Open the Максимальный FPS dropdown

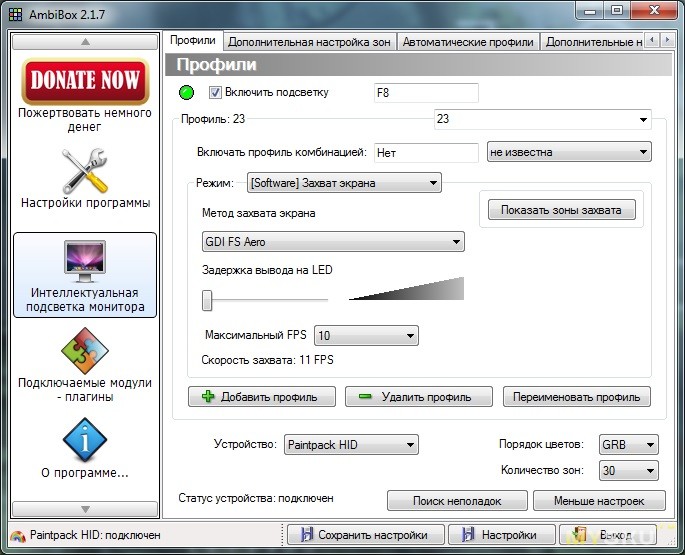366,336
